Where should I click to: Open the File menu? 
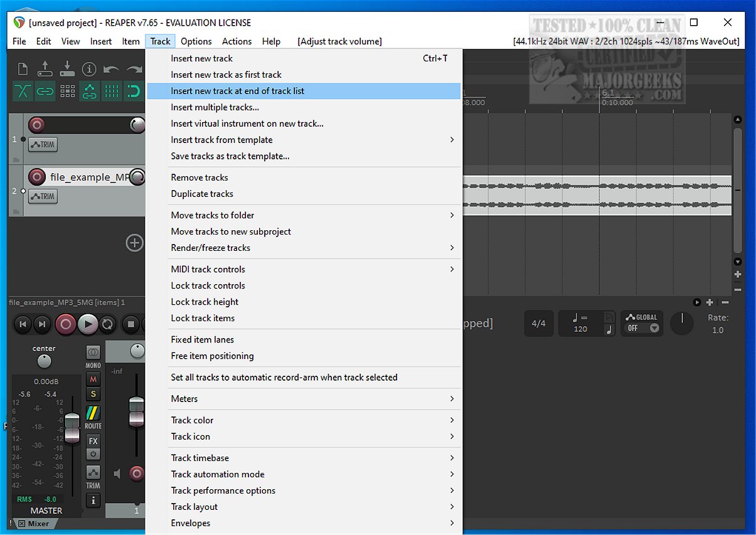(x=19, y=41)
